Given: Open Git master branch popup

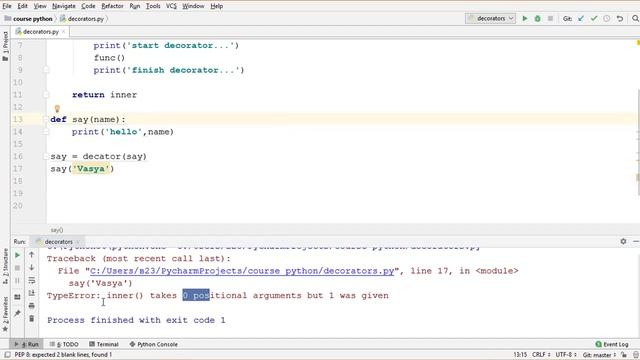Looking at the screenshot, I should click(x=599, y=355).
